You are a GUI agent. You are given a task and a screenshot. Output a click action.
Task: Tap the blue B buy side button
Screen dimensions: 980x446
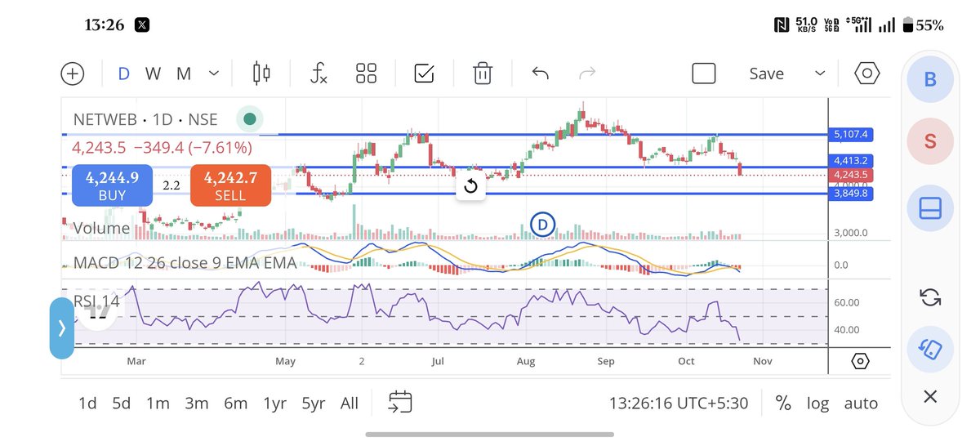coord(929,79)
